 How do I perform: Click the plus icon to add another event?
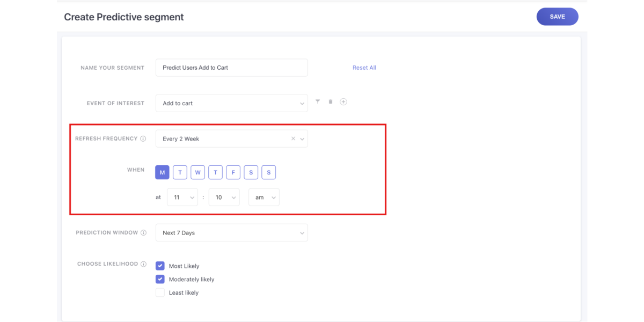point(343,101)
